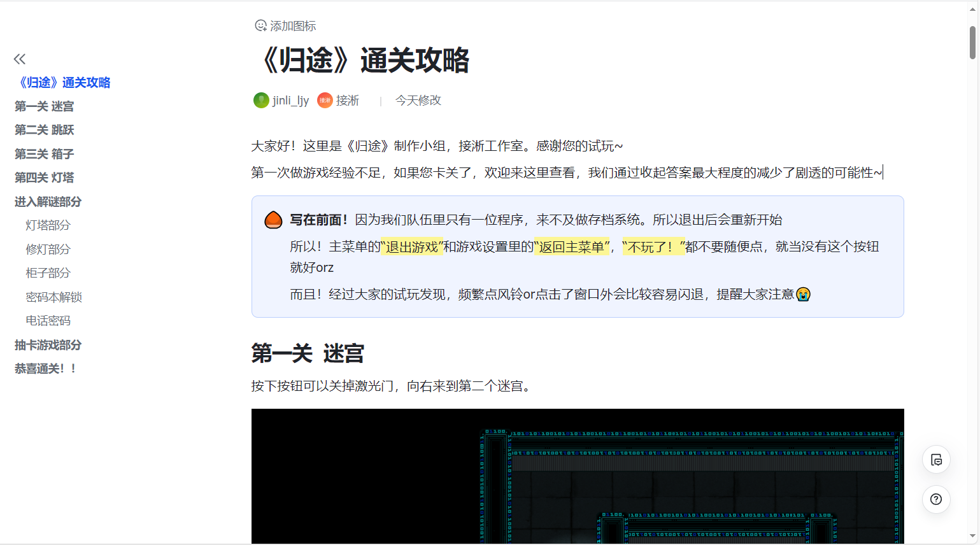Open jinli_ljy author avatar
Screen dimensions: 980x545
(261, 101)
